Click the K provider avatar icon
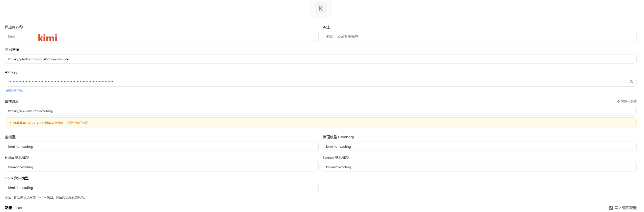The width and height of the screenshot is (644, 212). click(320, 8)
